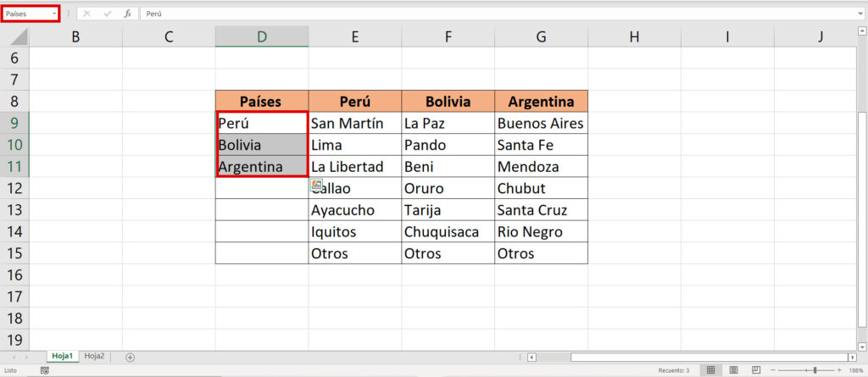Switch to Page Break Preview view
Image resolution: width=868 pixels, height=377 pixels.
tap(758, 370)
